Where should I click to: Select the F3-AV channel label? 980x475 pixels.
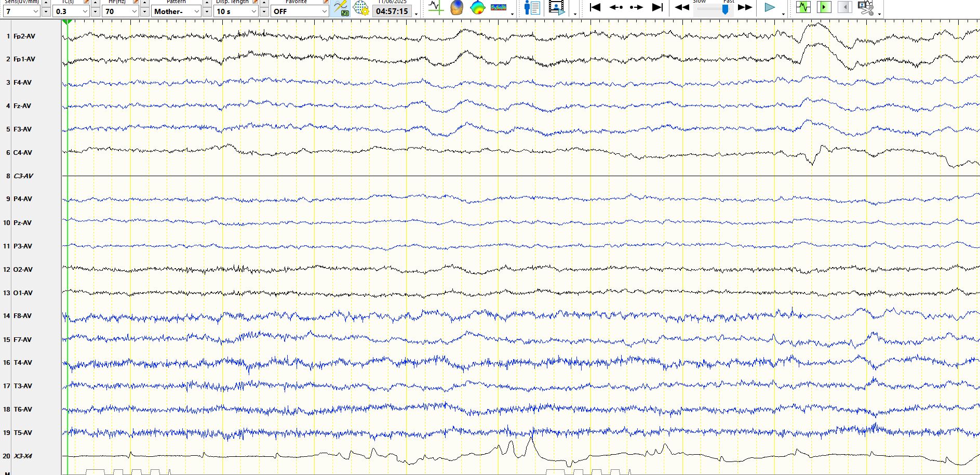click(x=22, y=129)
